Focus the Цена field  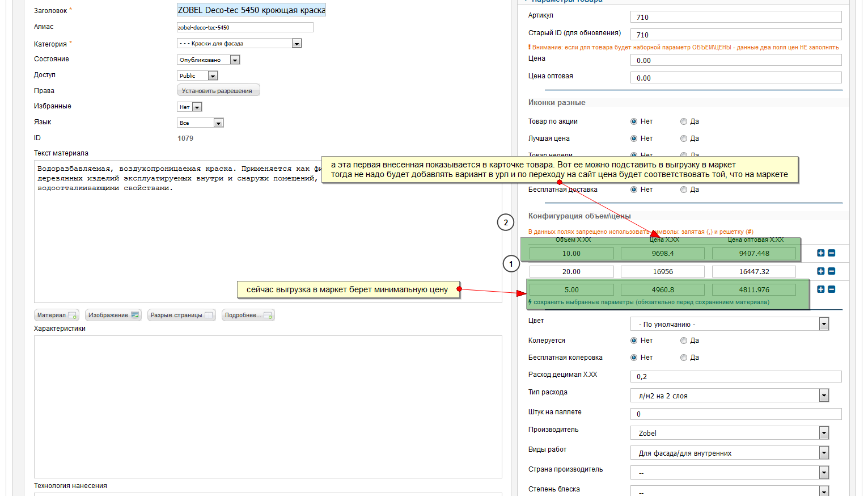click(x=736, y=60)
